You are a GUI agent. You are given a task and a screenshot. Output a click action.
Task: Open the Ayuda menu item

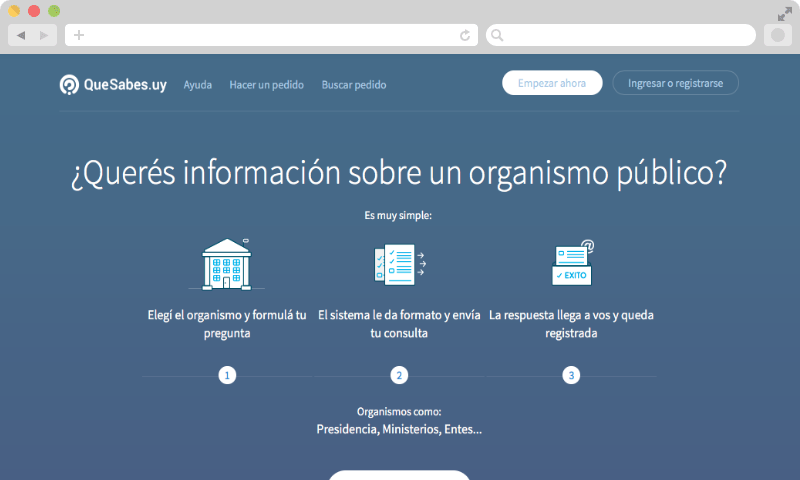pos(197,85)
